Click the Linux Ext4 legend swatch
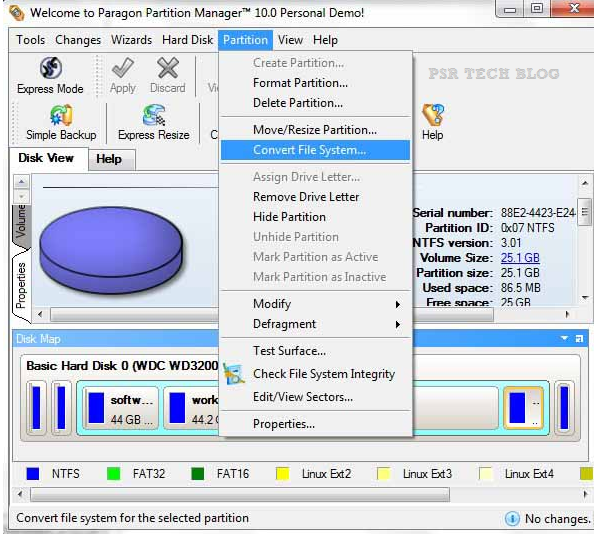The width and height of the screenshot is (594, 534). point(486,474)
